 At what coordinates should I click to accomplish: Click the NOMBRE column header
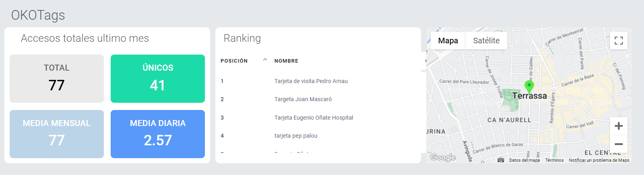point(286,61)
